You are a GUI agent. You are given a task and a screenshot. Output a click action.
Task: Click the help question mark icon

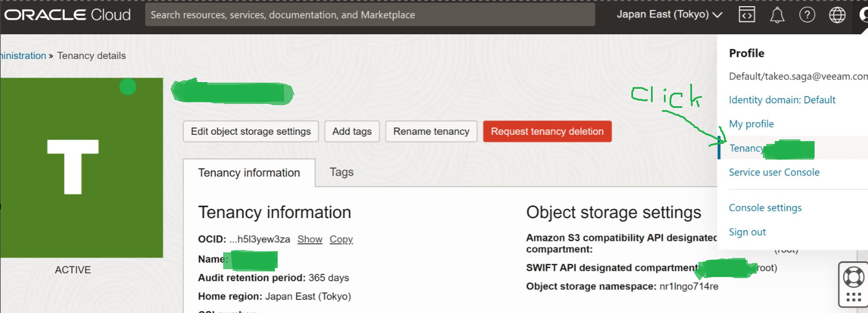pos(807,15)
